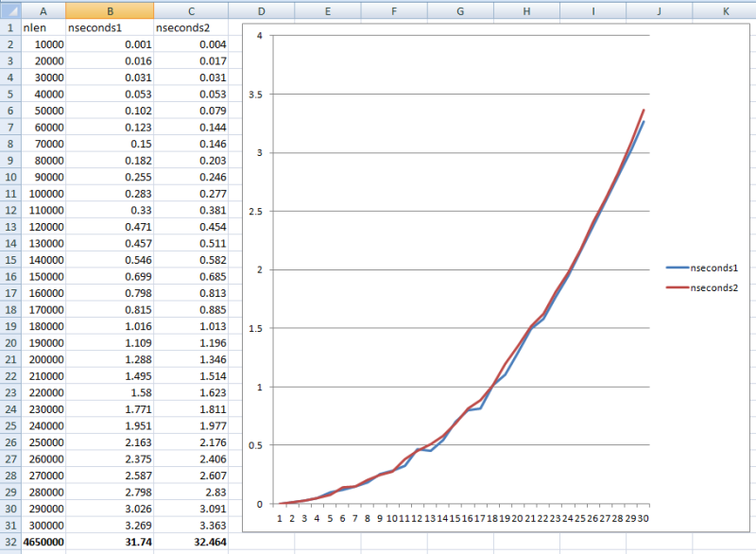Click the red nseconds2 line peak in chart

644,111
